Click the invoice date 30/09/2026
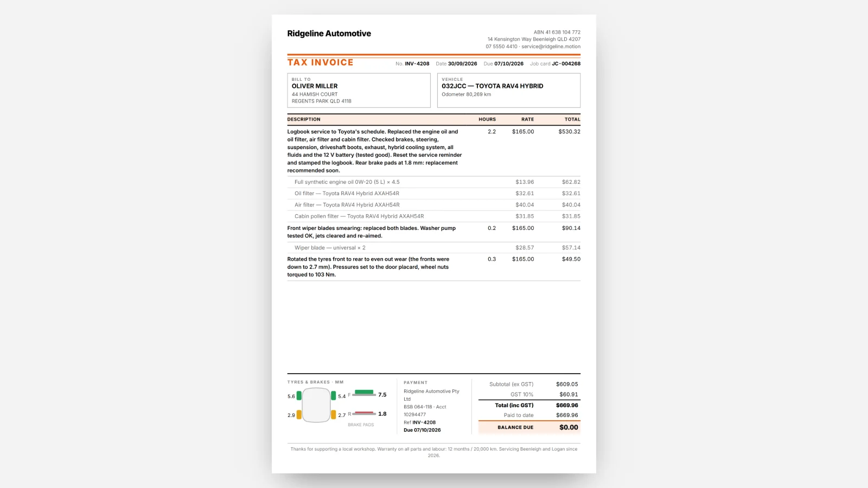The image size is (868, 488). click(463, 64)
